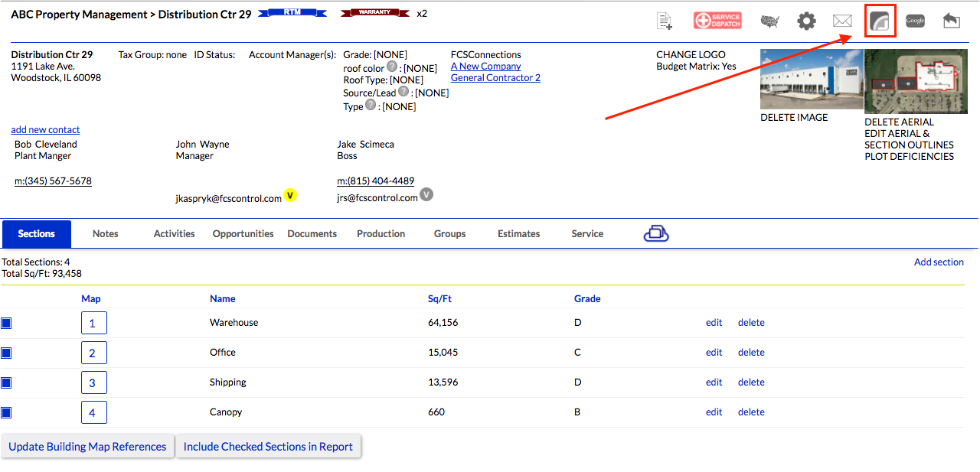Image resolution: width=980 pixels, height=472 pixels.
Task: Uncheck the Office section checkbox
Action: click(7, 353)
